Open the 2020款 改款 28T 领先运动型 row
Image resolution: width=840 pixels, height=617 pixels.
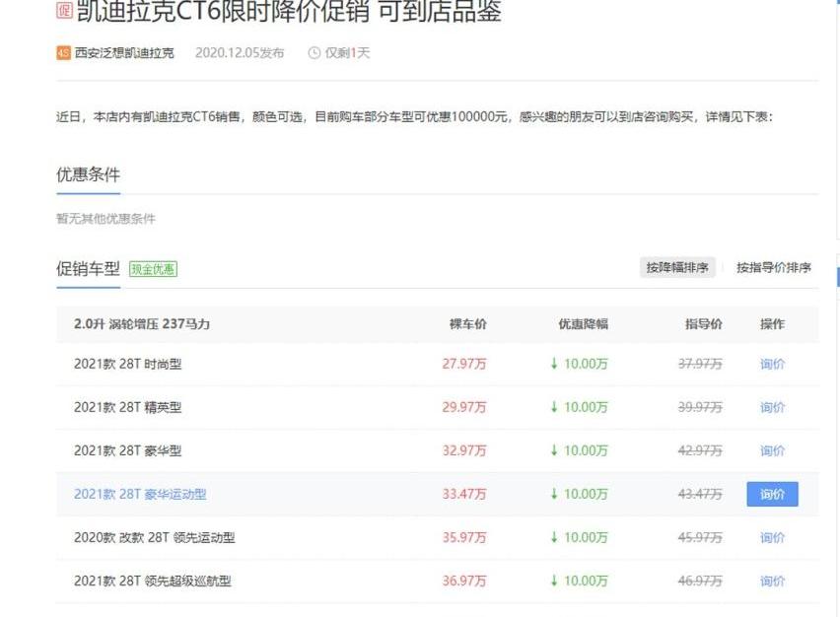tap(437, 538)
